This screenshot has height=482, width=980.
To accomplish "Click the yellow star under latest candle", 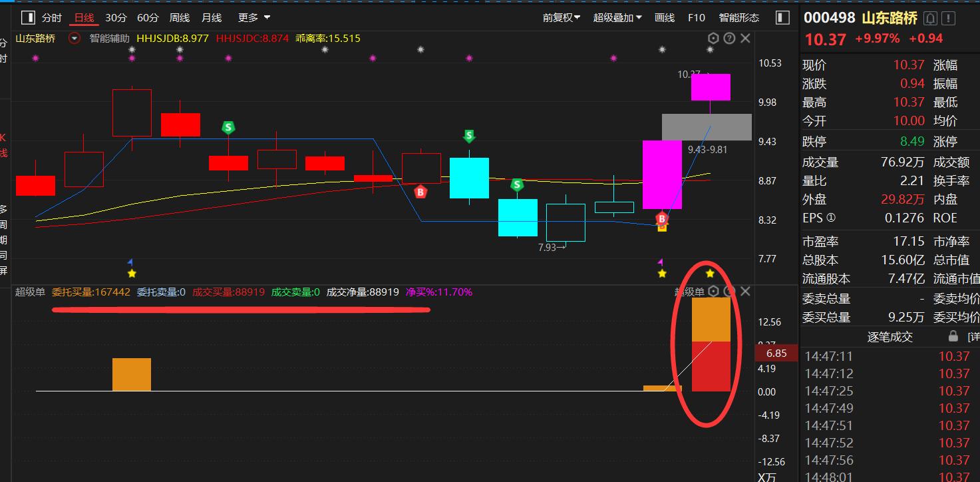I will (710, 274).
